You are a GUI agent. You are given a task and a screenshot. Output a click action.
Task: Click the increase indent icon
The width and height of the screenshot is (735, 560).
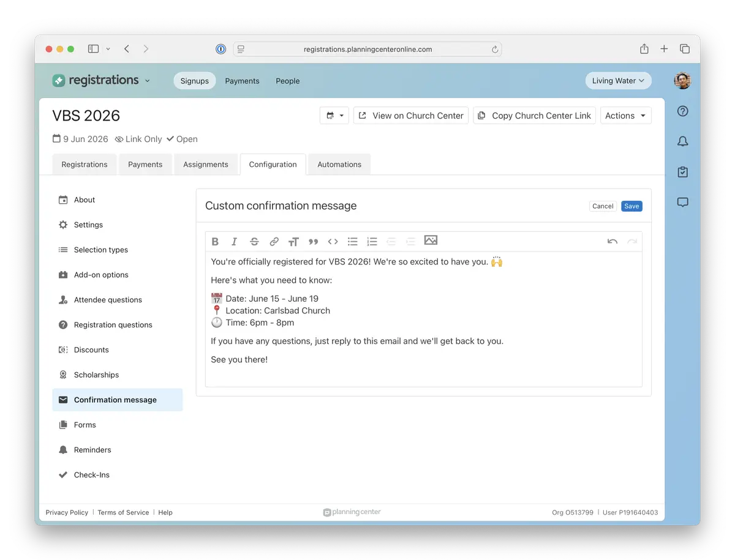[411, 242]
